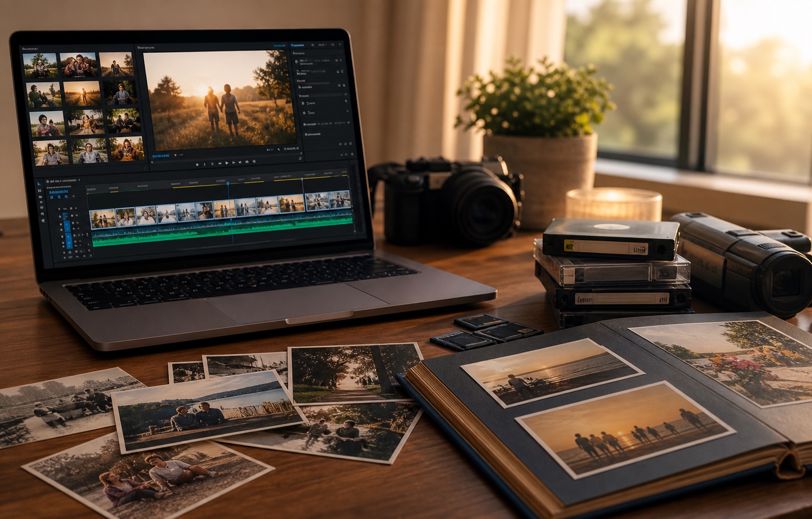Open the bin thumbnail of silhouette facing sunset
812x519 pixels.
[x=82, y=94]
